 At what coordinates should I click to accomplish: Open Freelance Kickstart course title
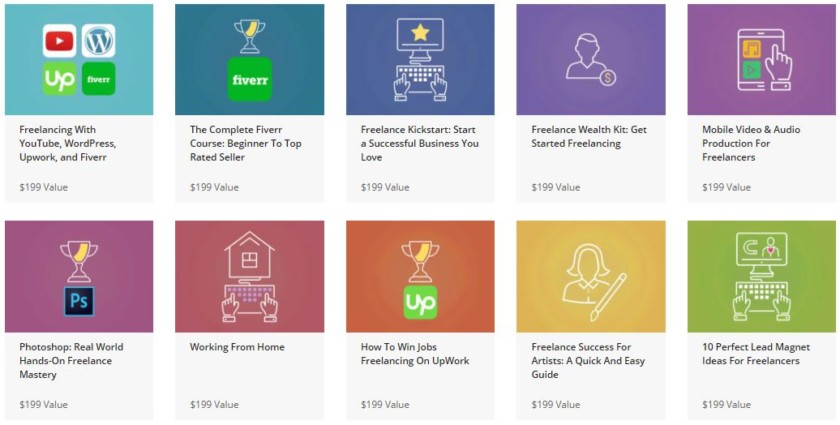point(419,143)
